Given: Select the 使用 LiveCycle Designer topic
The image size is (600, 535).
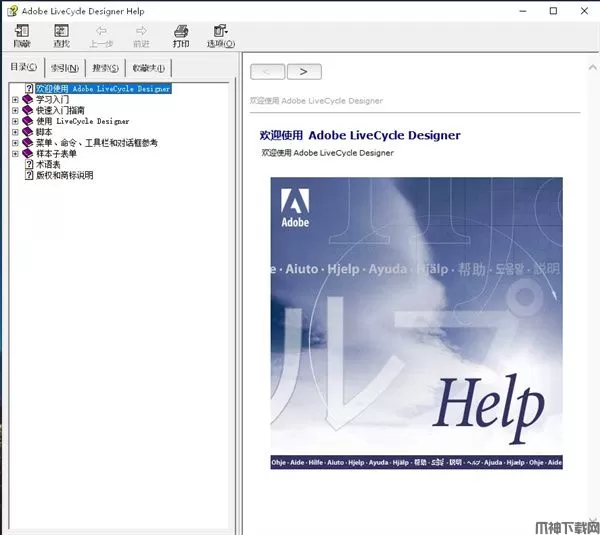Looking at the screenshot, I should (x=83, y=121).
